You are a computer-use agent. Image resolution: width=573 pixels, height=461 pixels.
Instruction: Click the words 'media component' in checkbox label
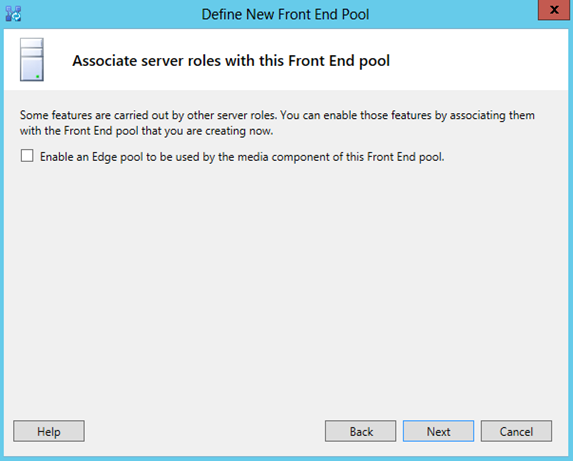click(x=283, y=157)
